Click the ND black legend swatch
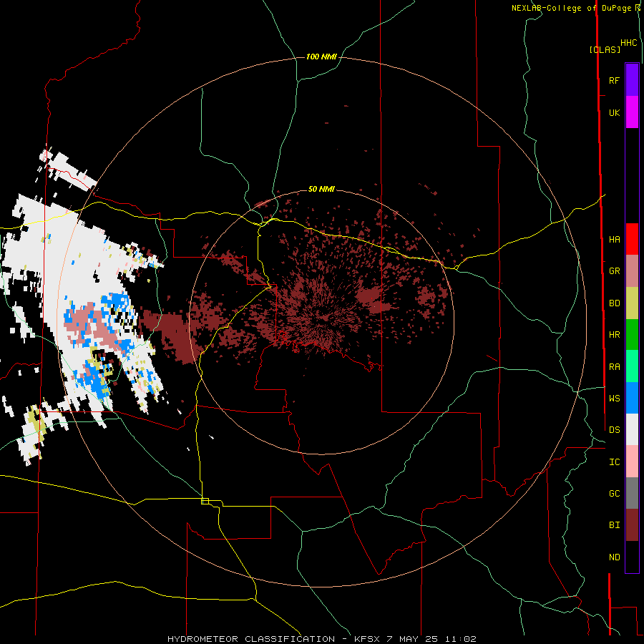Screen dimensions: 644x644 coord(632,557)
